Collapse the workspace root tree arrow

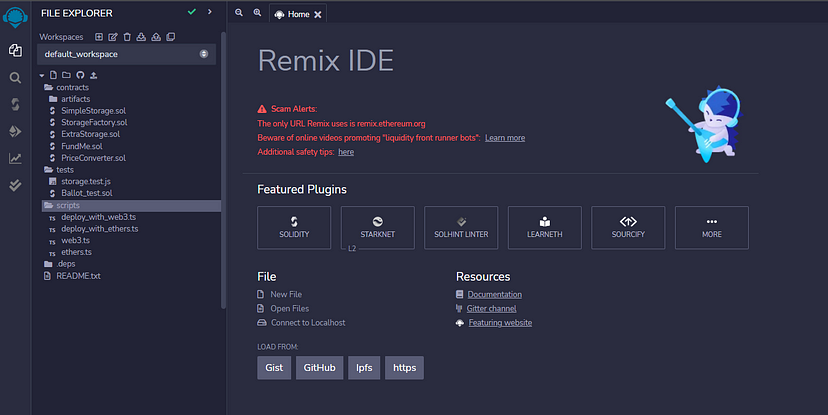click(x=42, y=76)
